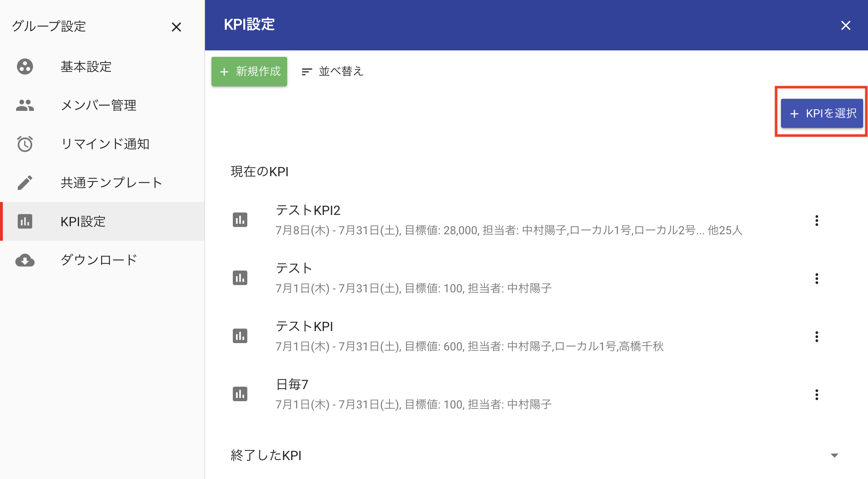
Task: Open three-dot menu for テストKPI
Action: pyautogui.click(x=817, y=337)
